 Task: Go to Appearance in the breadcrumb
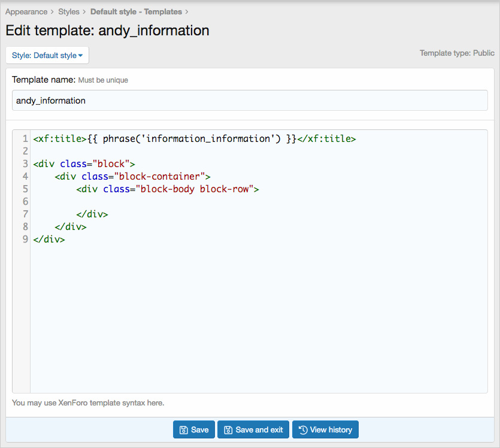(26, 11)
